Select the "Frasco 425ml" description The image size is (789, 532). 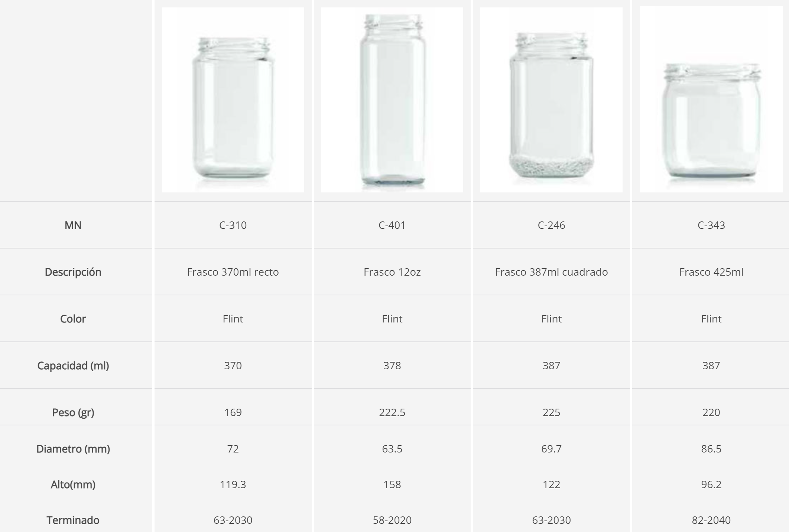coord(711,272)
